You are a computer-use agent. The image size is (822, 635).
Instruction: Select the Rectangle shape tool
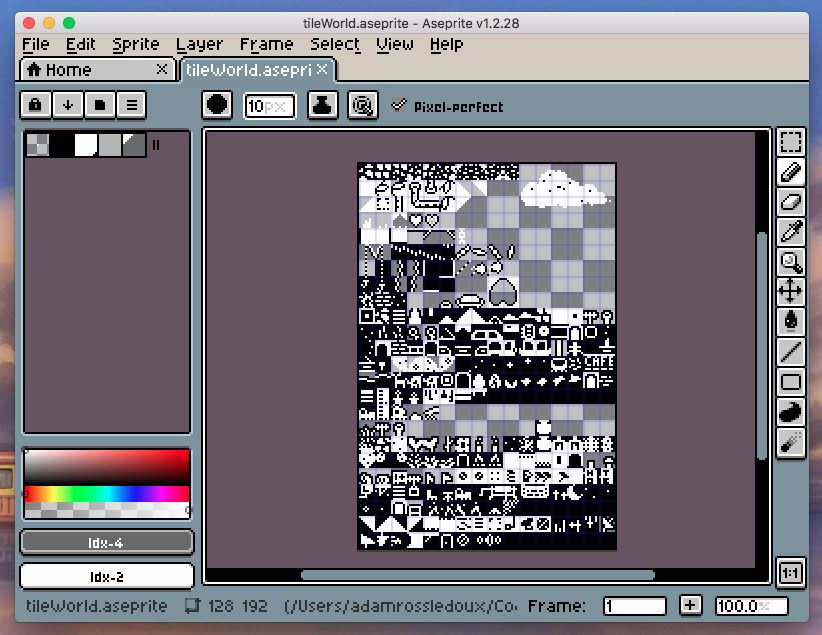(x=791, y=382)
